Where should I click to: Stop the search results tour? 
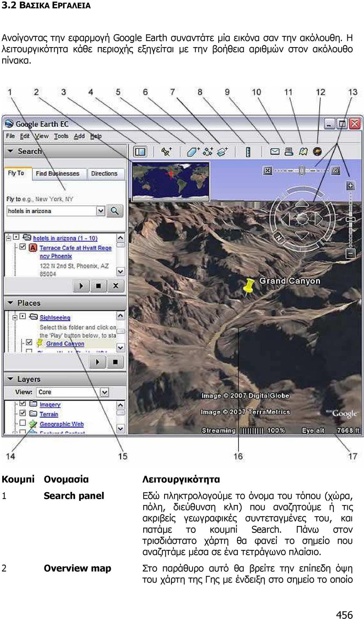[98, 286]
